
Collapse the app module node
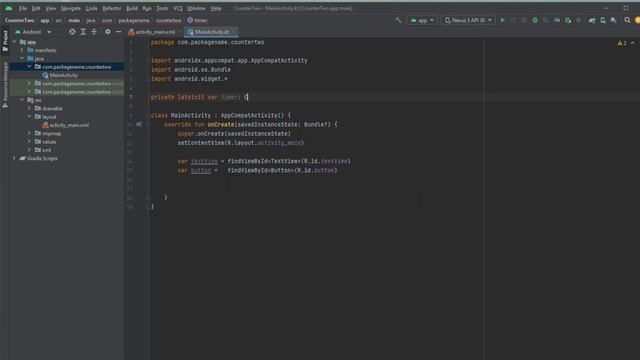pyautogui.click(x=14, y=42)
